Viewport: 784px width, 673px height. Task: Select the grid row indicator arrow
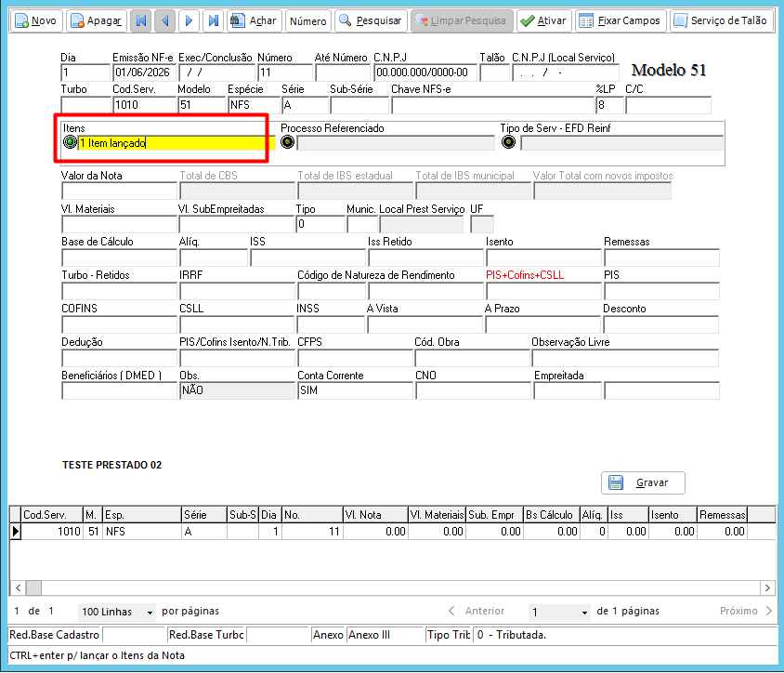[x=16, y=532]
